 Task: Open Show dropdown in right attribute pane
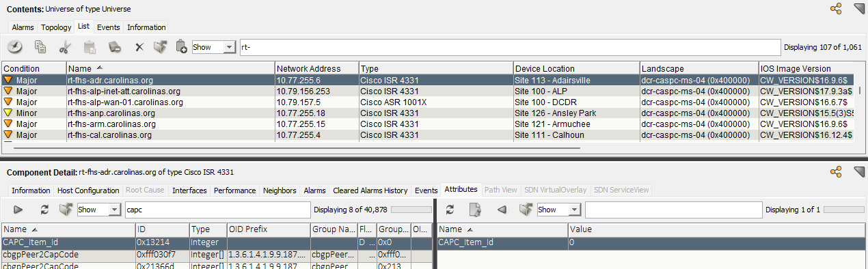[559, 210]
